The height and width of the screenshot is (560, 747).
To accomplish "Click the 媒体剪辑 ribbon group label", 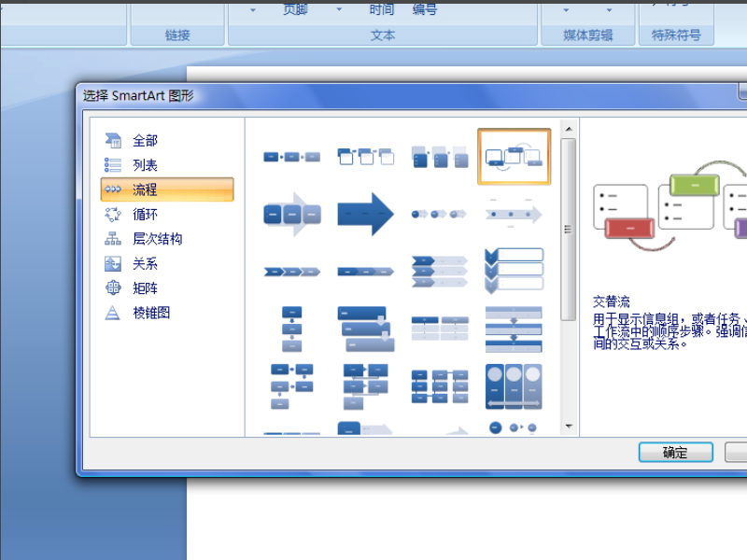I will (588, 35).
